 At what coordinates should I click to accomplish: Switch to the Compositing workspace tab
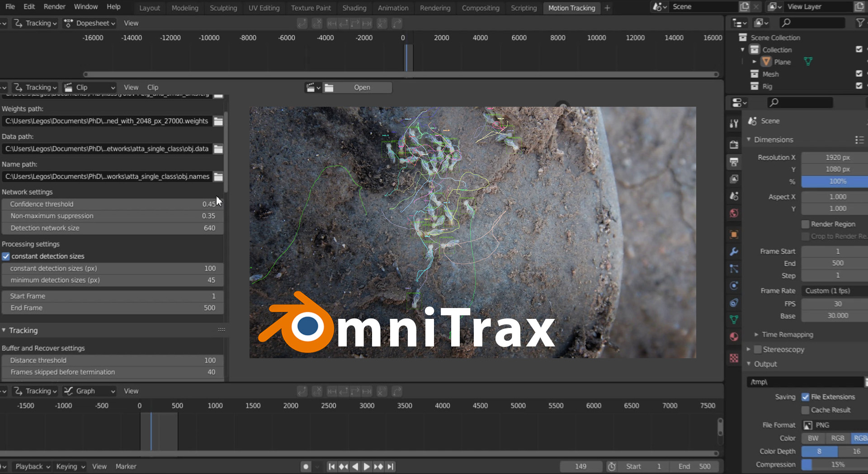[481, 8]
